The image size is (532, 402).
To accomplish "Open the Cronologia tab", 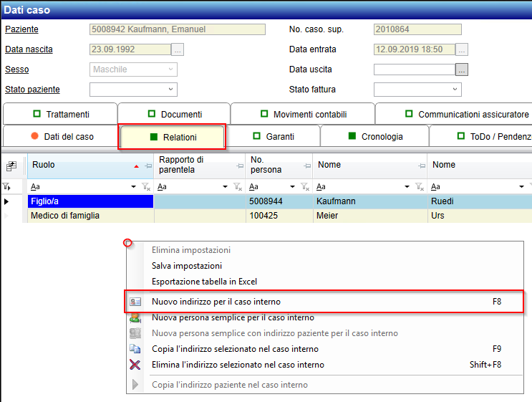I will click(374, 136).
